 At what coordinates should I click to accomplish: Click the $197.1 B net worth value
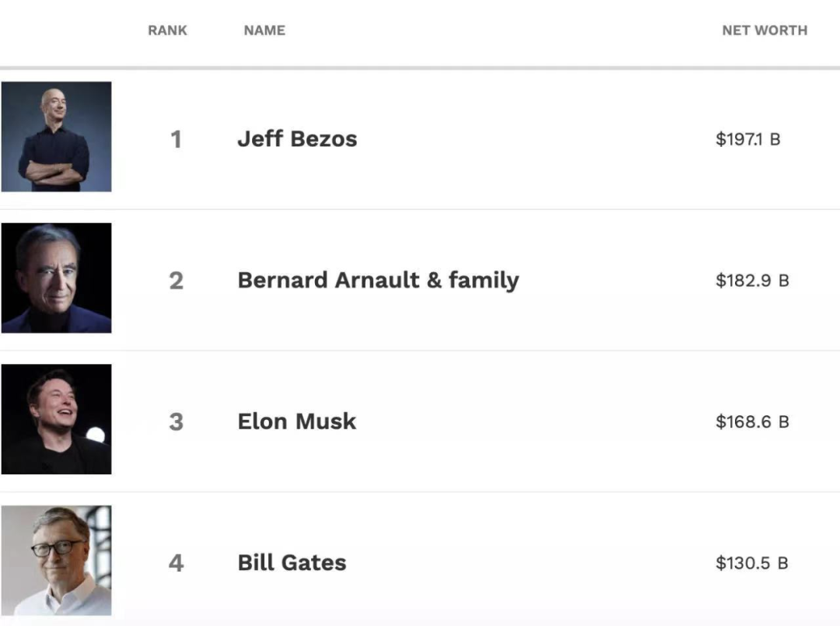click(x=747, y=140)
